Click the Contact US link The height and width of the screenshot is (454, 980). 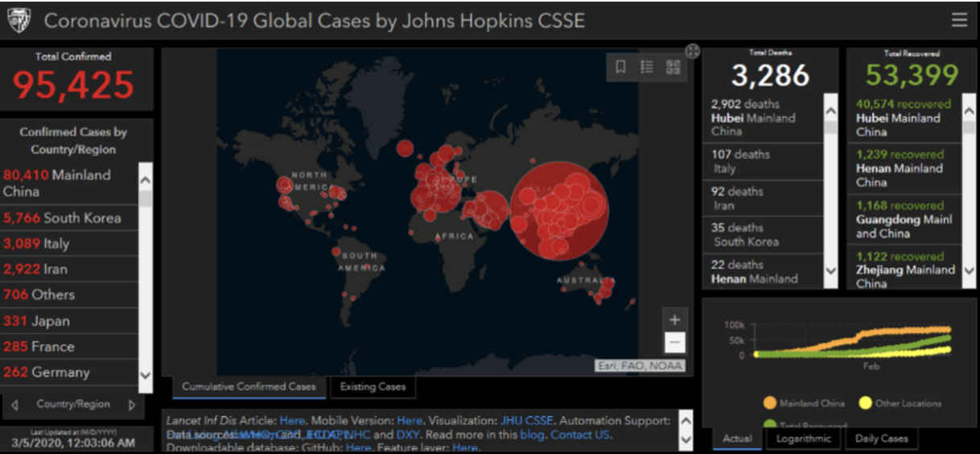581,435
